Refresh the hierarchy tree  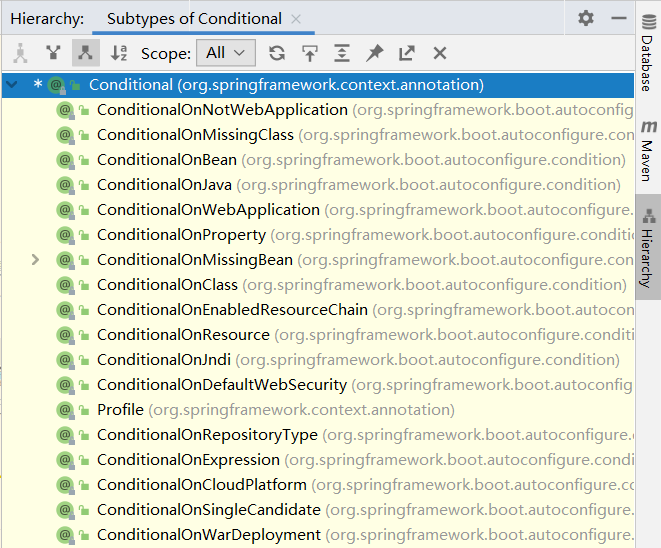click(x=277, y=53)
